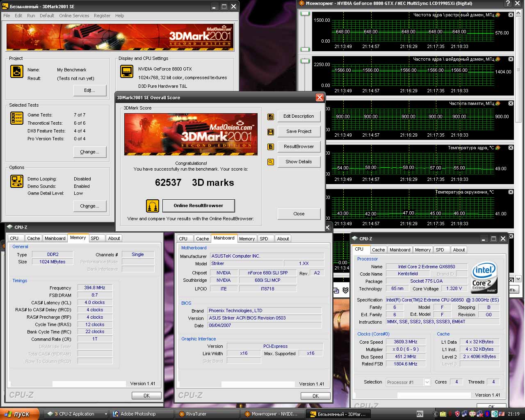Screen dimensions: 525x420
Task: Open setup icon for the core temperature graph
Action: 498,148
